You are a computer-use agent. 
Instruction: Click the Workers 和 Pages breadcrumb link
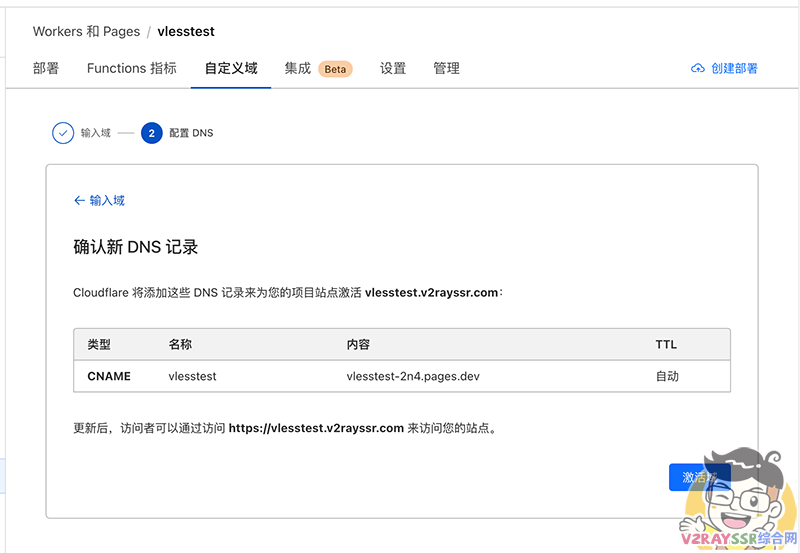86,32
